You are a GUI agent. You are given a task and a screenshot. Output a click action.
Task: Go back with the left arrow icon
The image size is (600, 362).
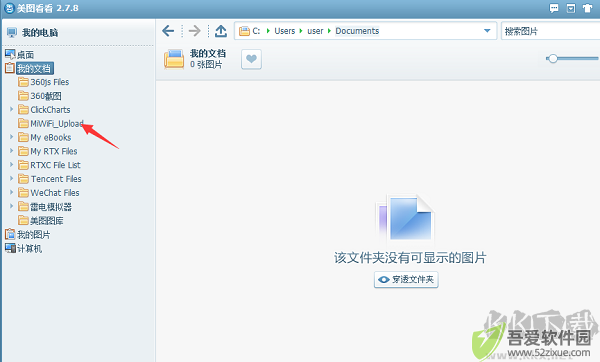point(168,31)
